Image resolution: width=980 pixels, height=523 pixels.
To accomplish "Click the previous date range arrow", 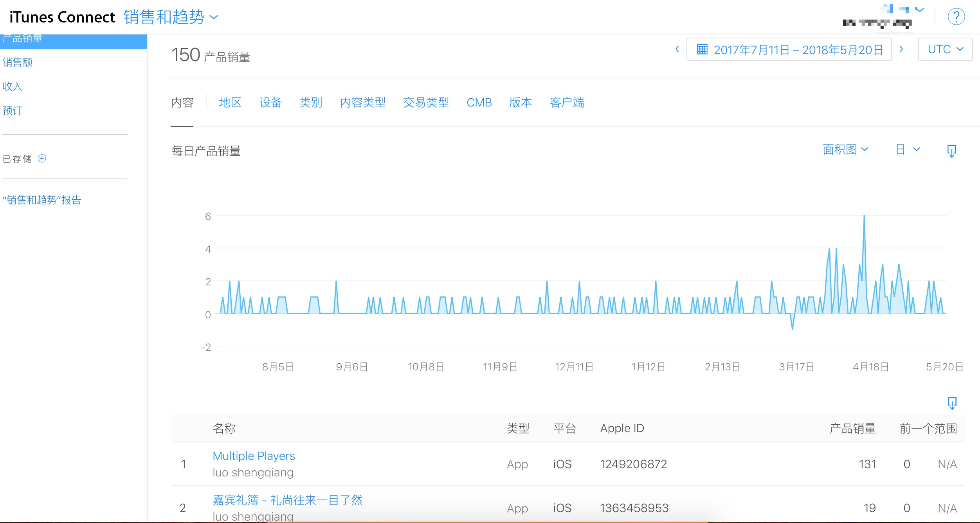I will (x=678, y=49).
